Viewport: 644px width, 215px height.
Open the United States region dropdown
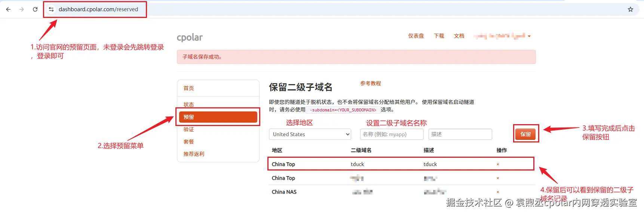tap(310, 134)
